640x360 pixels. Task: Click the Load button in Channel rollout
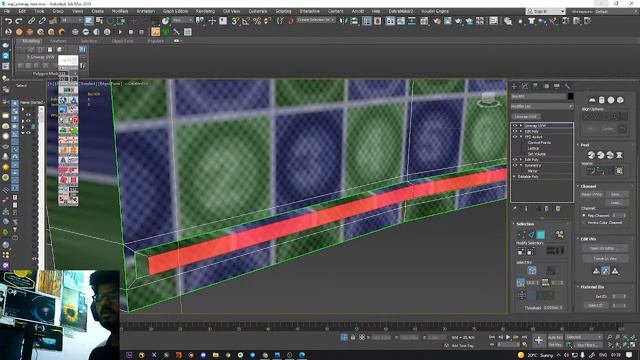(616, 202)
